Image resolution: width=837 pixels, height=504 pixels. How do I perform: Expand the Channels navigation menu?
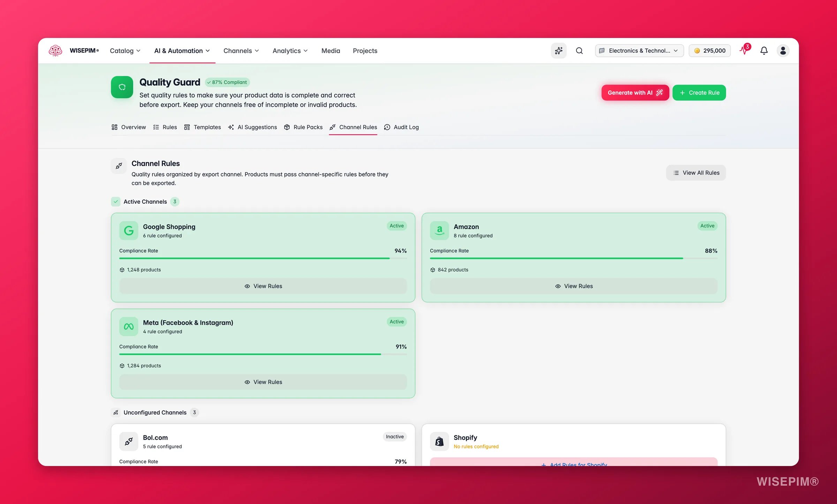pyautogui.click(x=241, y=51)
